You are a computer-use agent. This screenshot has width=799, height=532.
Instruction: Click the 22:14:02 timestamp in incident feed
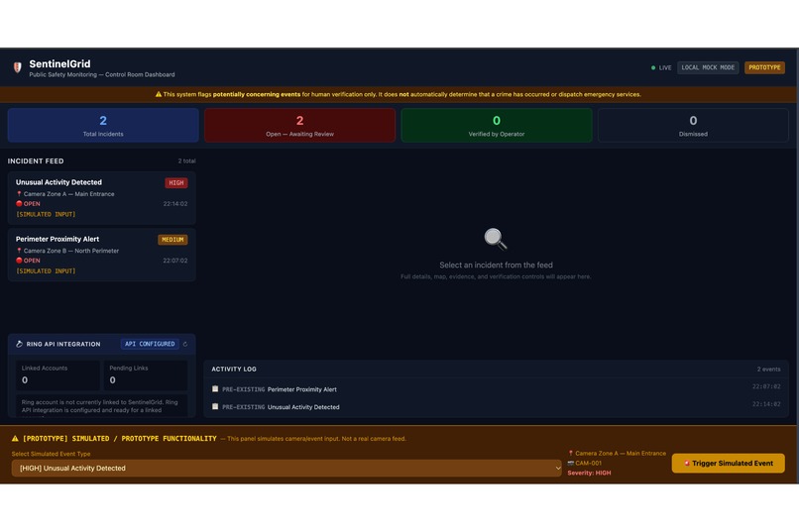[175, 204]
